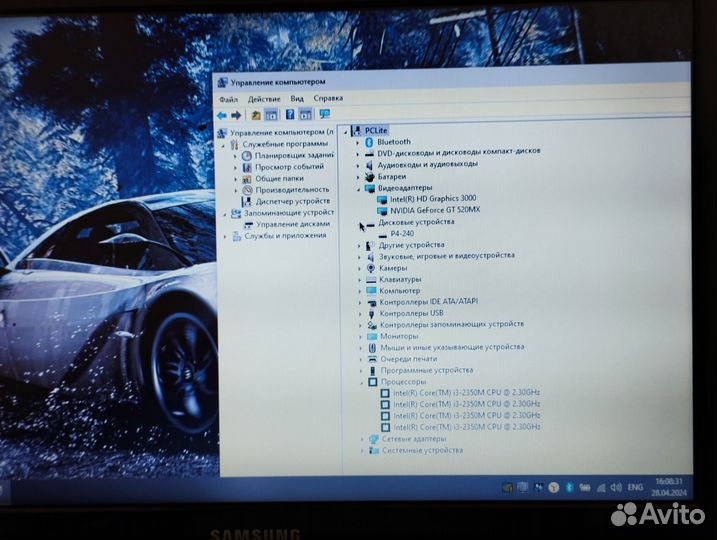Open the Файл menu
This screenshot has width=717, height=540.
[x=228, y=99]
